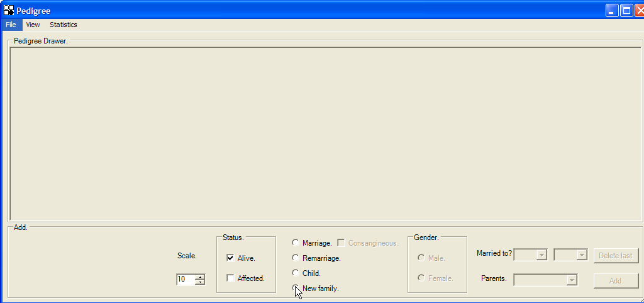Screen dimensions: 644x303
Task: Expand the second Married to dropdown
Action: click(582, 255)
